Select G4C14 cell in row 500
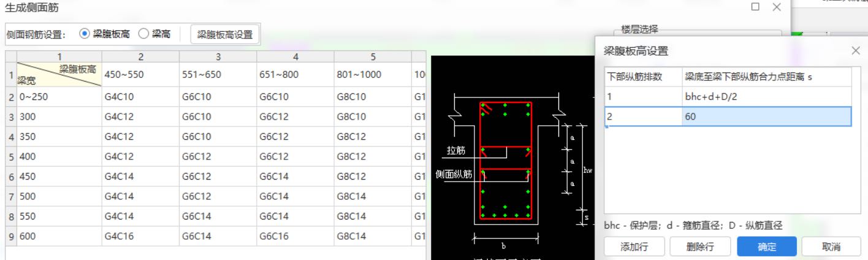868x260 pixels. pyautogui.click(x=140, y=196)
